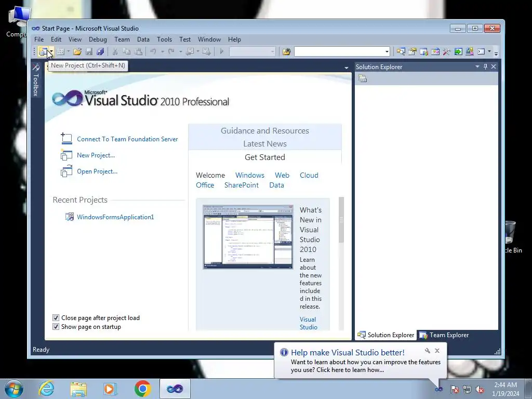Click the Cloud link under Get Started
The width and height of the screenshot is (532, 399).
pos(309,175)
